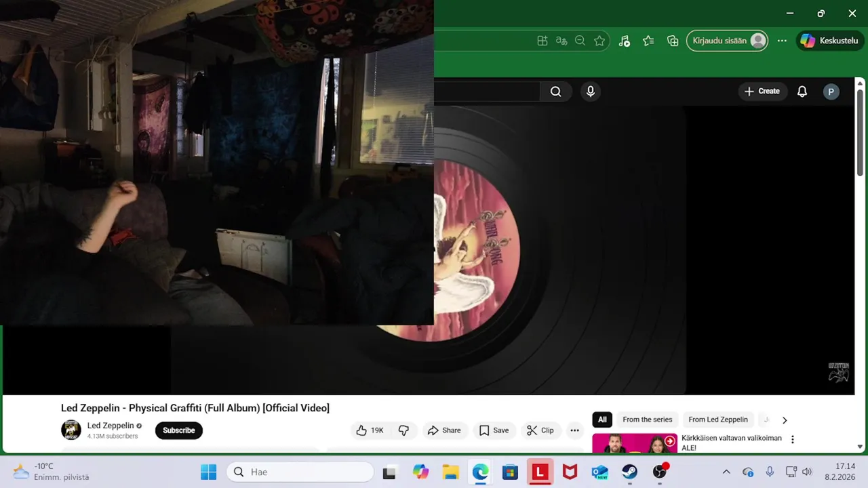Click the Kirjaudu sisään sign-in button
The height and width of the screenshot is (488, 868).
click(x=728, y=41)
